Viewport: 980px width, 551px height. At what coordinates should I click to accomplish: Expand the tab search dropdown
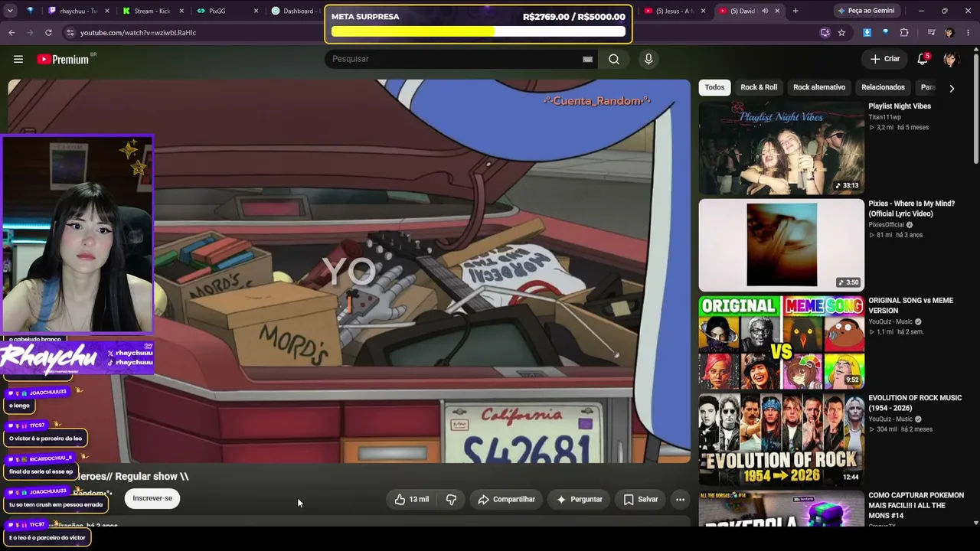click(x=10, y=11)
